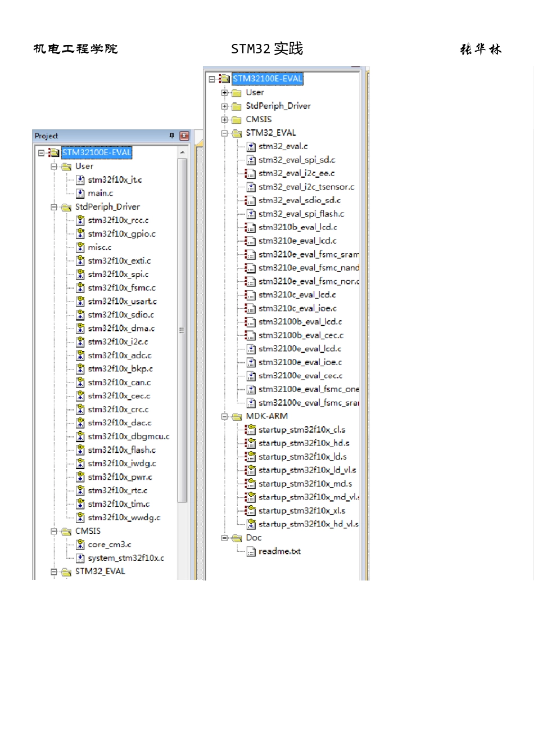Viewport: 534px width, 756px height.
Task: Click the file icon beside misc.c
Action: pos(80,247)
